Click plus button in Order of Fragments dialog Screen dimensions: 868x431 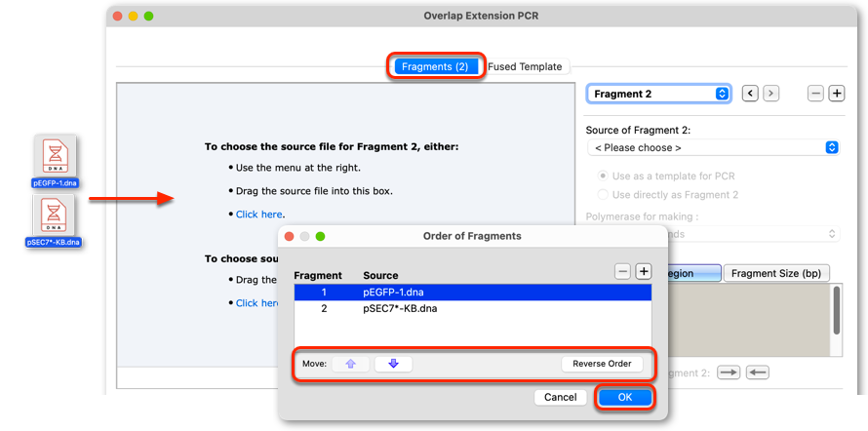click(644, 271)
